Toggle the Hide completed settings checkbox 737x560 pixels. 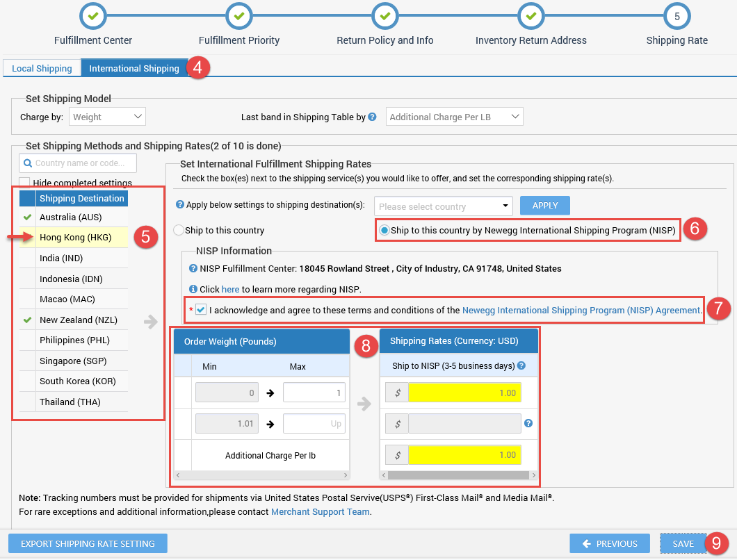pyautogui.click(x=25, y=183)
